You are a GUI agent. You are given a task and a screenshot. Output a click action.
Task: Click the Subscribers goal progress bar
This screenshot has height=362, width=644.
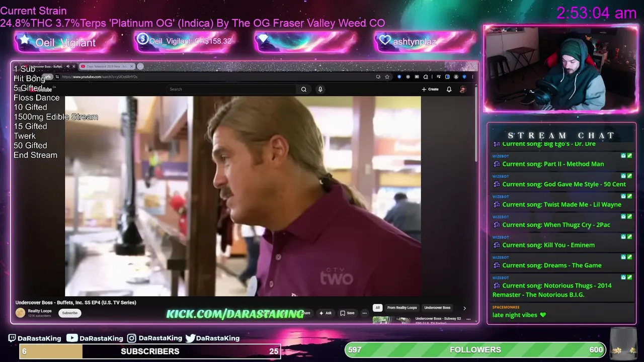coord(150,351)
